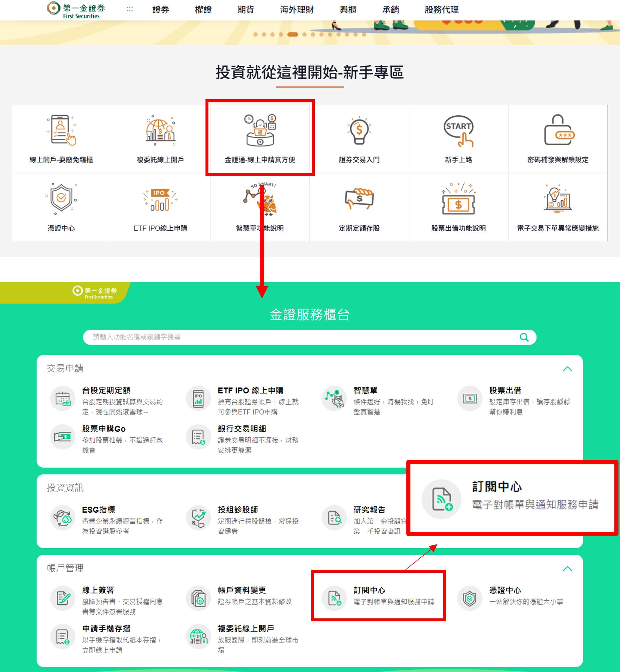This screenshot has height=672, width=620.
Task: Open the 複委託線上開戶 globe icon
Action: (x=160, y=131)
